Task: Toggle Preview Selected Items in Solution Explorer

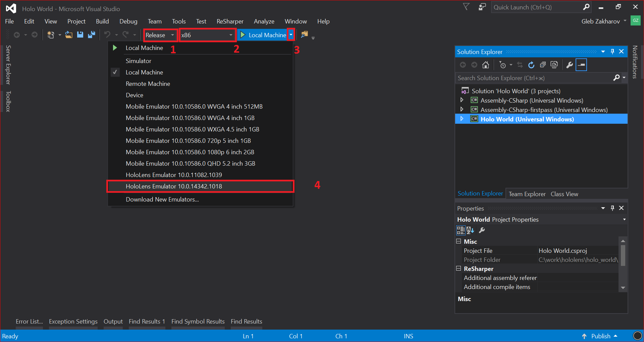Action: pyautogui.click(x=581, y=65)
